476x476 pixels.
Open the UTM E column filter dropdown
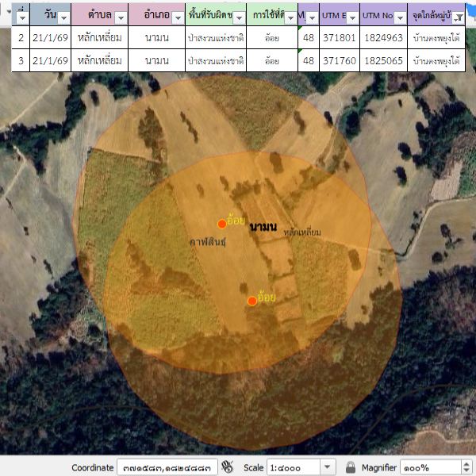click(x=352, y=16)
